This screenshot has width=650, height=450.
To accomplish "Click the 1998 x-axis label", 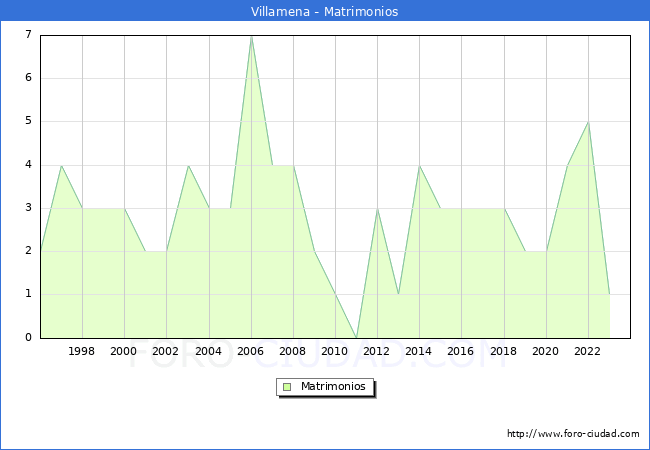I will (x=81, y=351).
